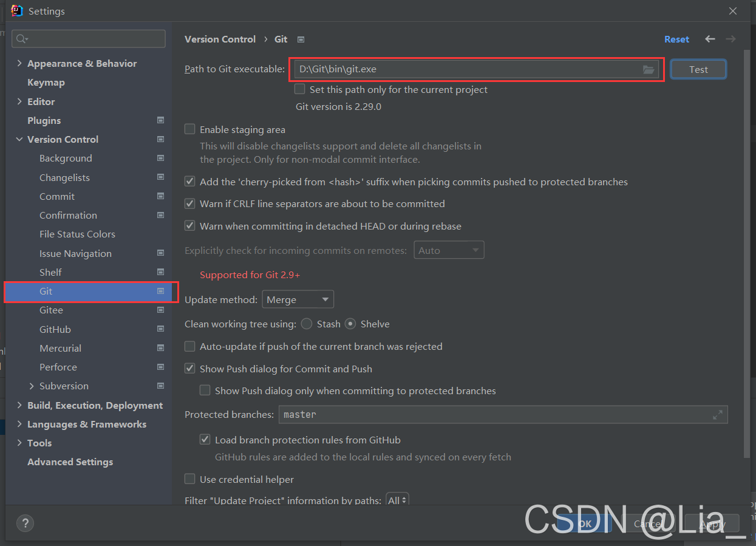Viewport: 756px width, 546px height.
Task: Close the Settings dialog
Action: 733,11
